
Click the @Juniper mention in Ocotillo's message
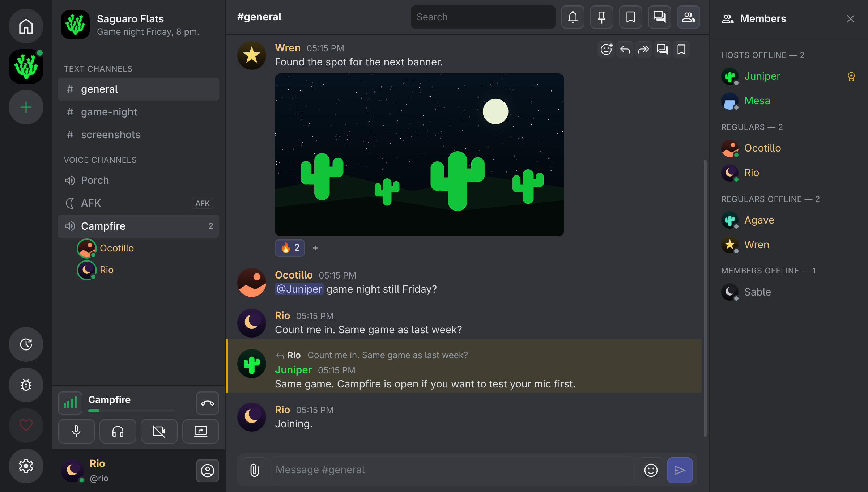click(x=299, y=289)
